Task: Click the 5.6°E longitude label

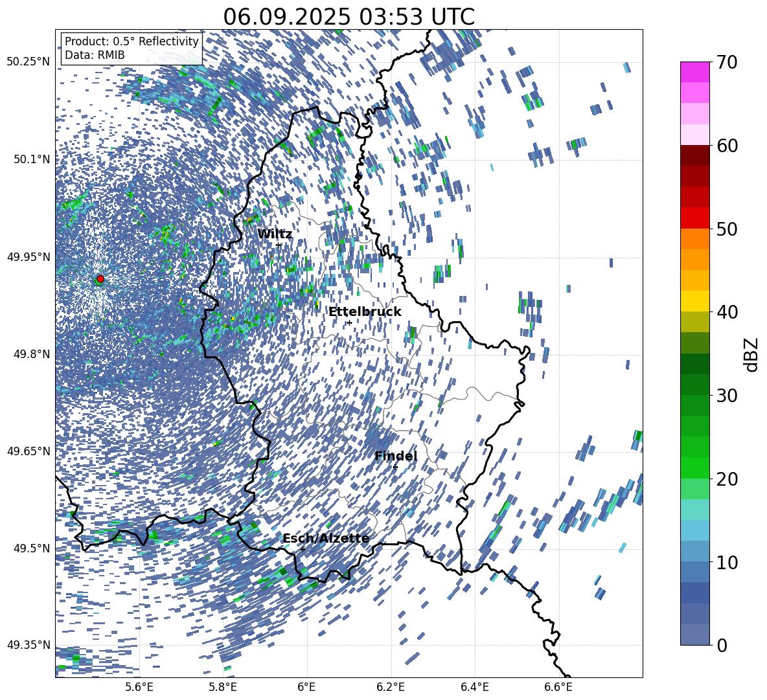Action: [139, 687]
